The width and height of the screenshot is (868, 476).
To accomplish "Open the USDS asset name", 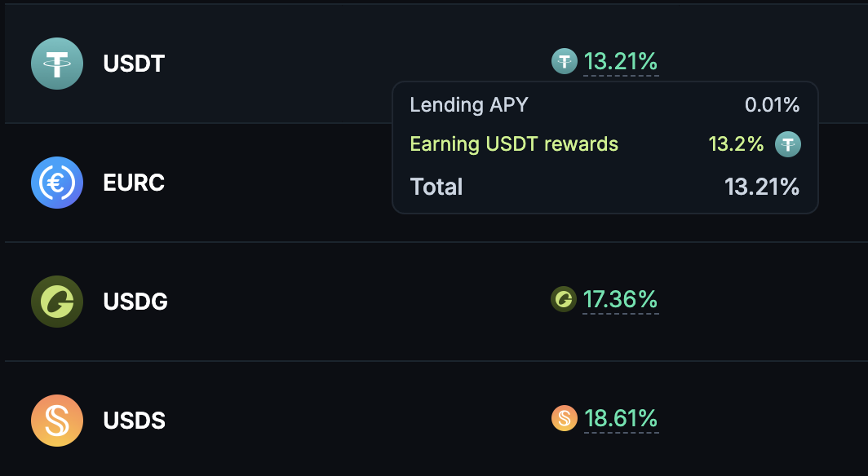I will (x=135, y=421).
